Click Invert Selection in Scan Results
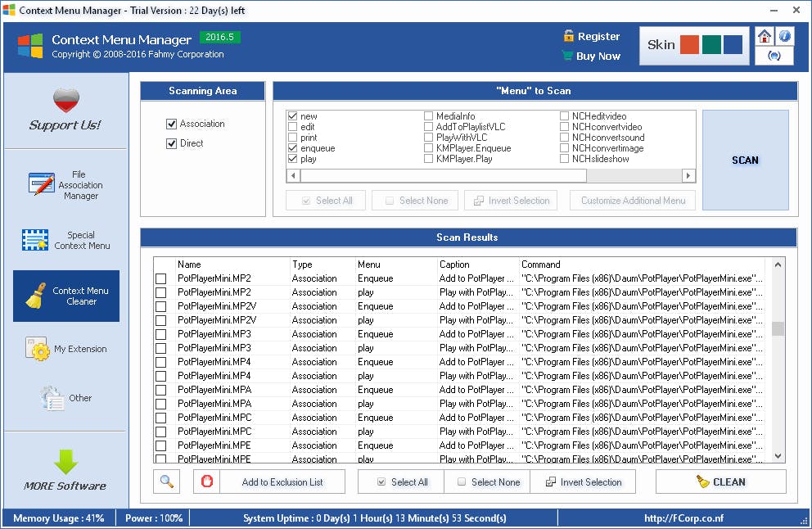 coord(583,482)
